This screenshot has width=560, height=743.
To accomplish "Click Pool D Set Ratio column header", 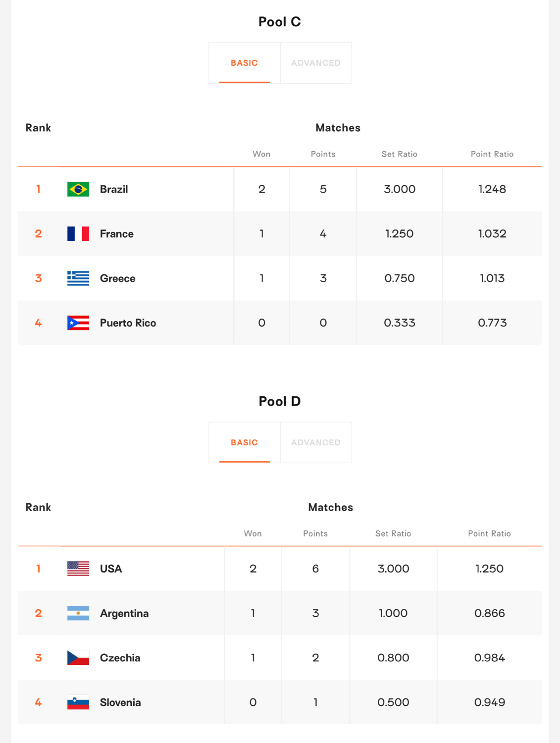I will pos(393,533).
